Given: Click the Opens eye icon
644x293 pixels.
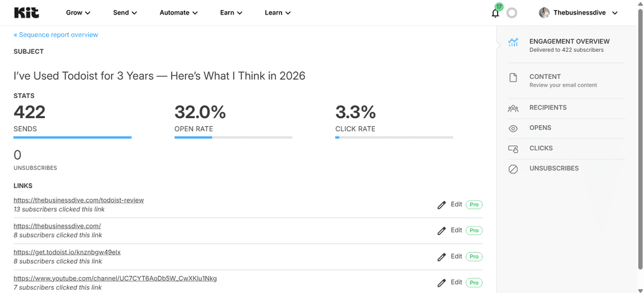Looking at the screenshot, I should tap(513, 129).
